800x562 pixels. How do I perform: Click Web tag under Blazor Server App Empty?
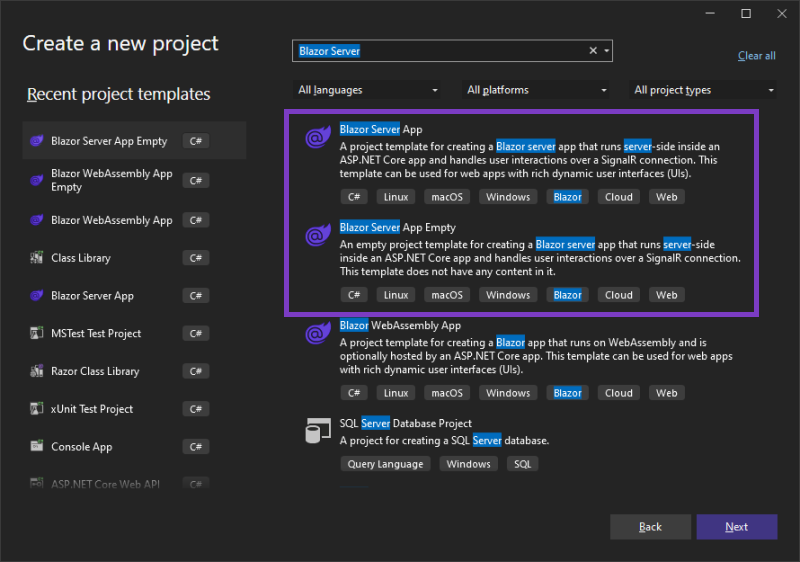(x=666, y=295)
